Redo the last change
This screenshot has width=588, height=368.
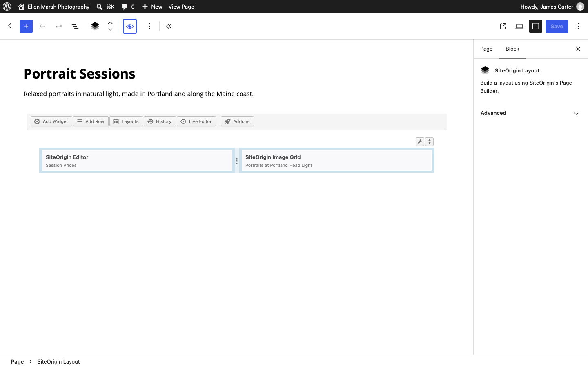(x=59, y=26)
